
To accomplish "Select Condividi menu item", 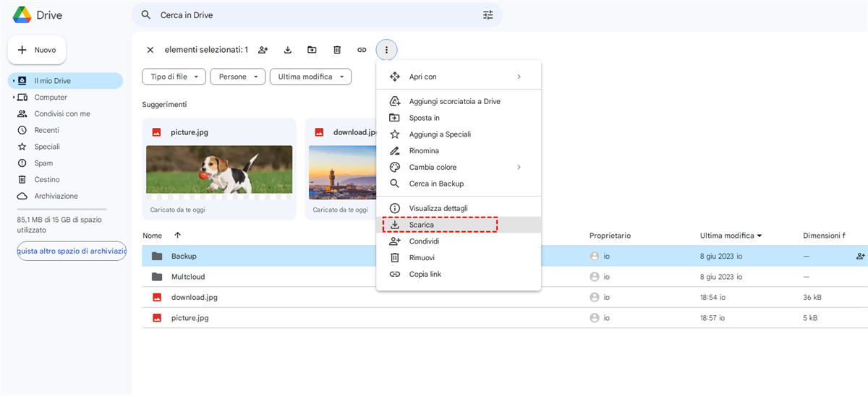I will [459, 241].
